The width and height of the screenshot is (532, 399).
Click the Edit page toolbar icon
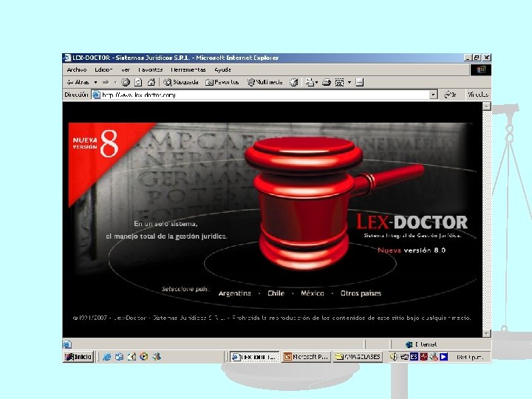tap(339, 82)
